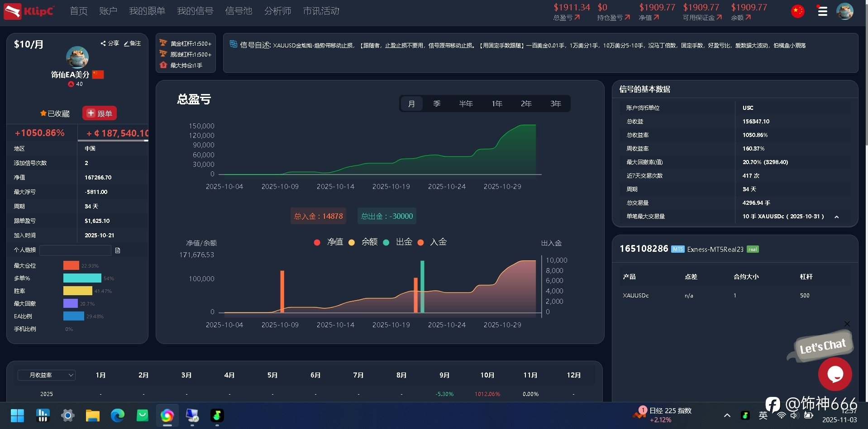Show hidden tray icons chevron
868x429 pixels.
point(727,415)
